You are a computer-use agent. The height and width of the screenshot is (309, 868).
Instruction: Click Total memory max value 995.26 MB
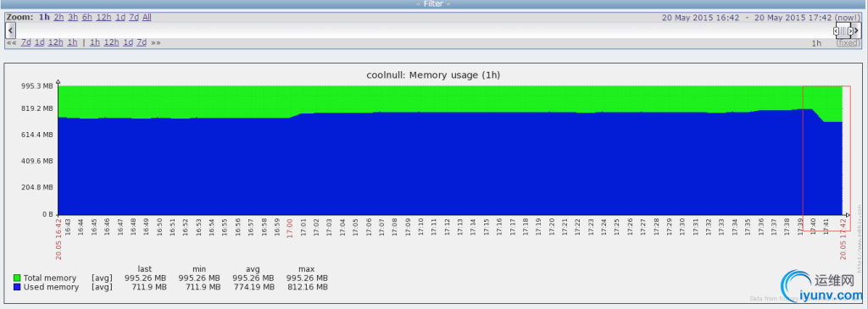307,278
